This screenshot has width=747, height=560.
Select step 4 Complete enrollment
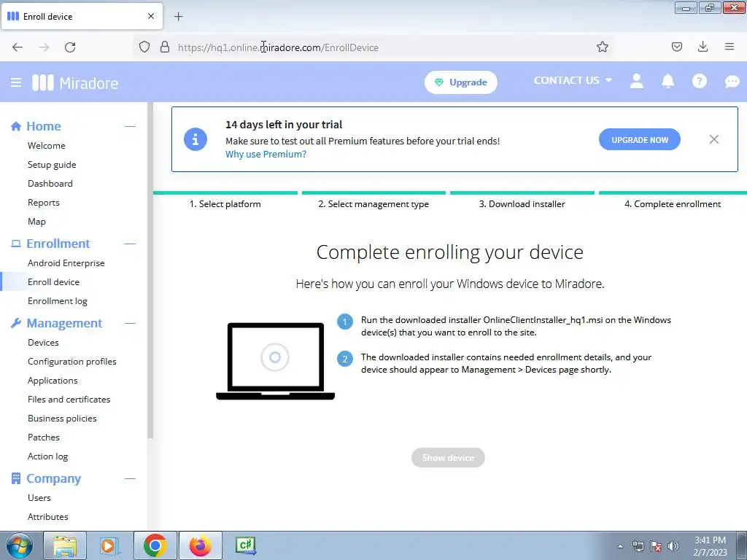point(673,204)
